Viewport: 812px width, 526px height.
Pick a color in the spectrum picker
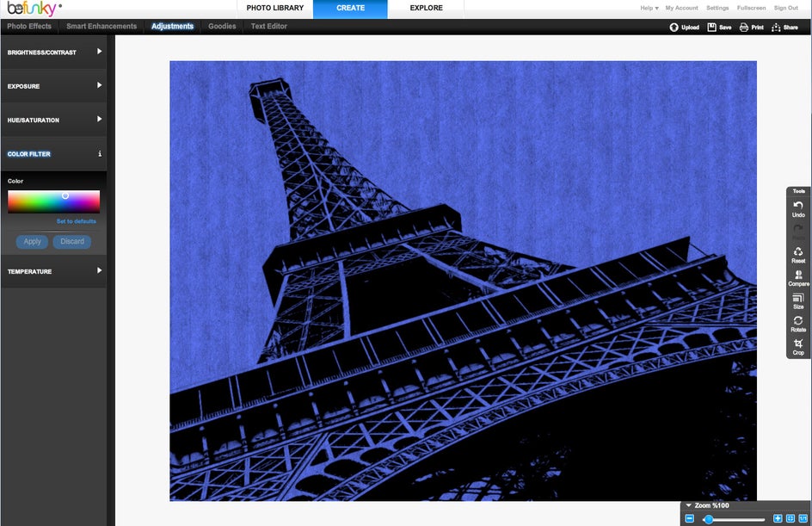[x=54, y=201]
